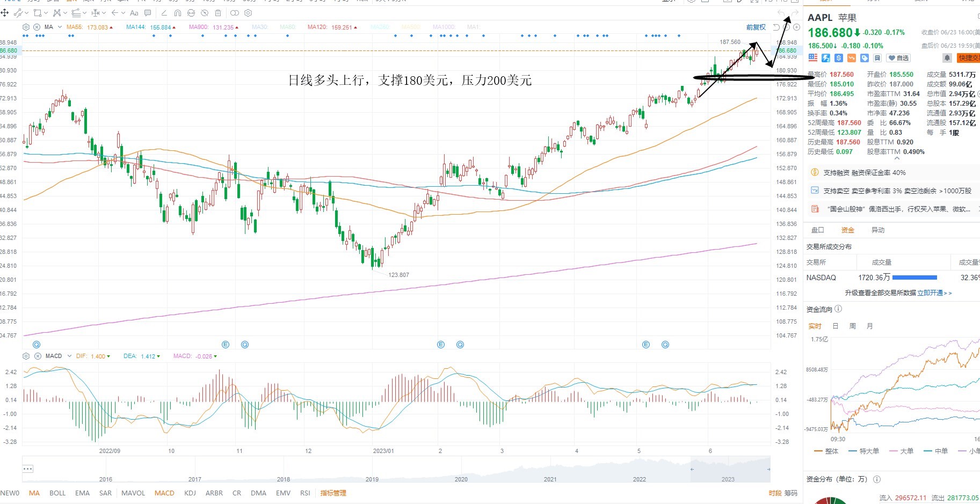Click the 立即开通 upgrade link
The height and width of the screenshot is (504, 980).
pos(930,293)
